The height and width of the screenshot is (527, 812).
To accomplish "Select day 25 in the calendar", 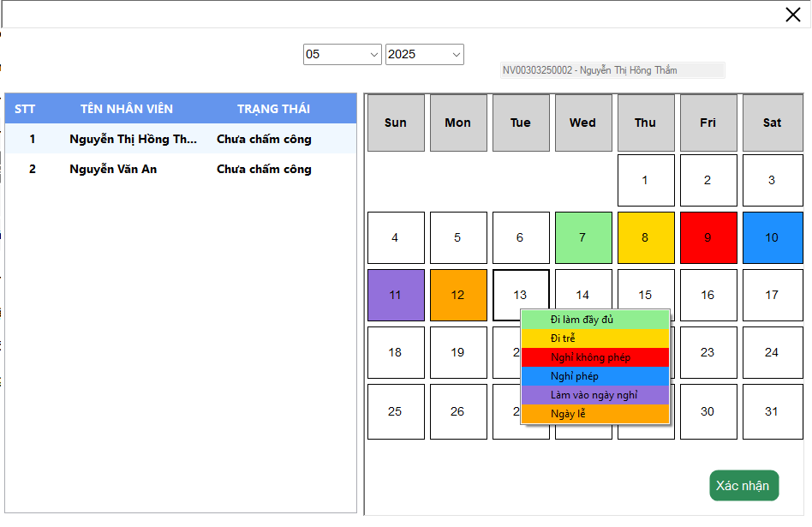I will (x=396, y=412).
